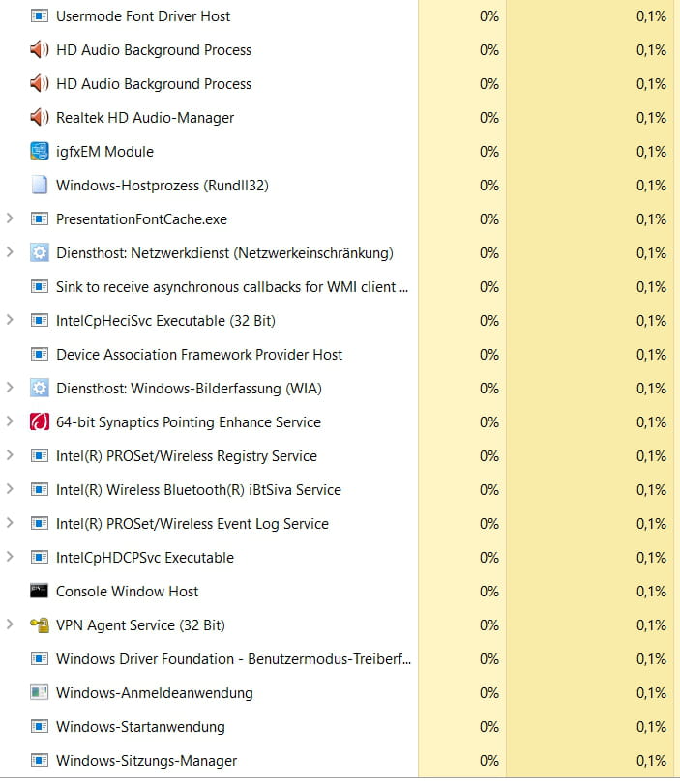Image resolution: width=680 pixels, height=784 pixels.
Task: Select the Windows-Anmeldeanwendung process name
Action: (155, 693)
